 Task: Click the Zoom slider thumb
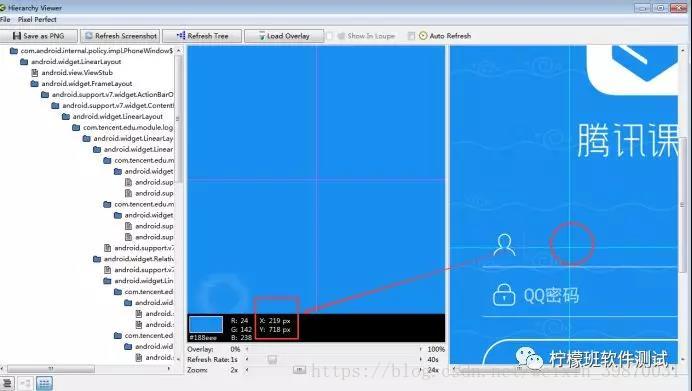point(299,370)
